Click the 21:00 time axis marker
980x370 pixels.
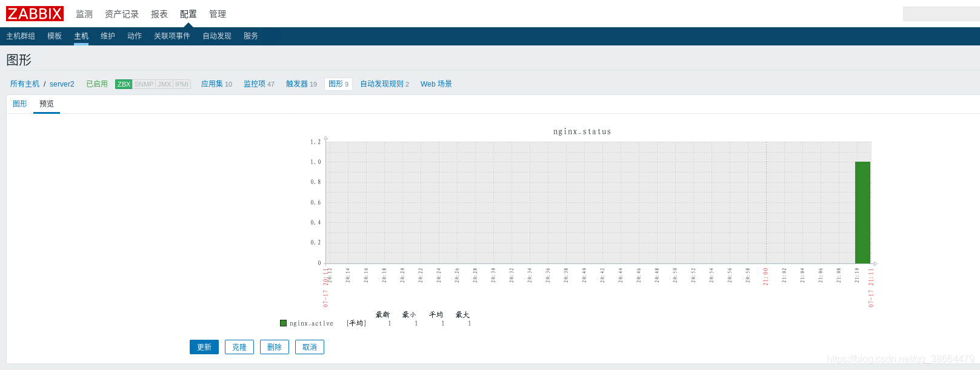point(766,276)
